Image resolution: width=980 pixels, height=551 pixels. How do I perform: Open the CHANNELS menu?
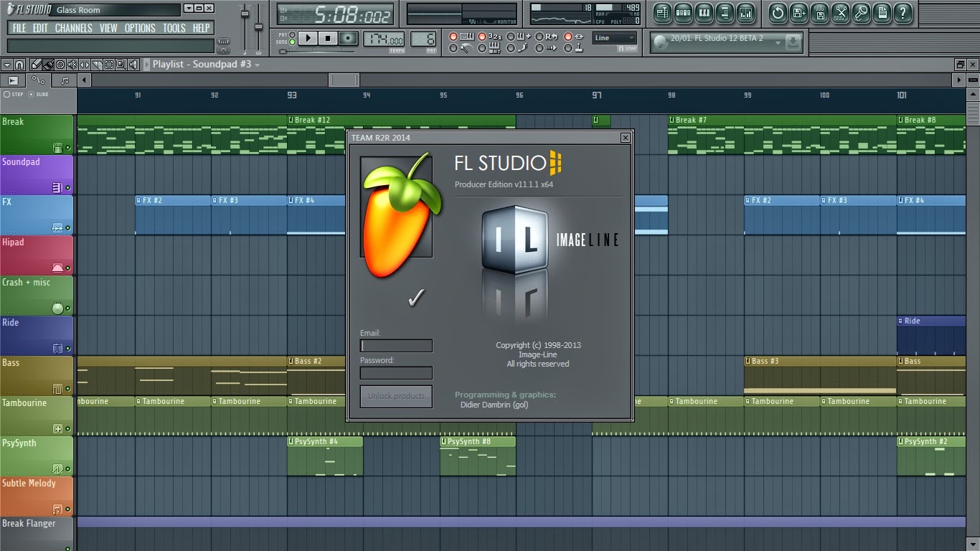point(74,28)
